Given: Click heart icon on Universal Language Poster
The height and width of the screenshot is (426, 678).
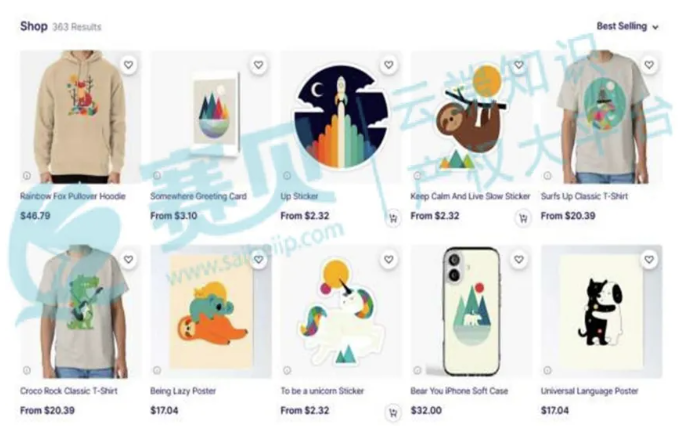Looking at the screenshot, I should 649,259.
